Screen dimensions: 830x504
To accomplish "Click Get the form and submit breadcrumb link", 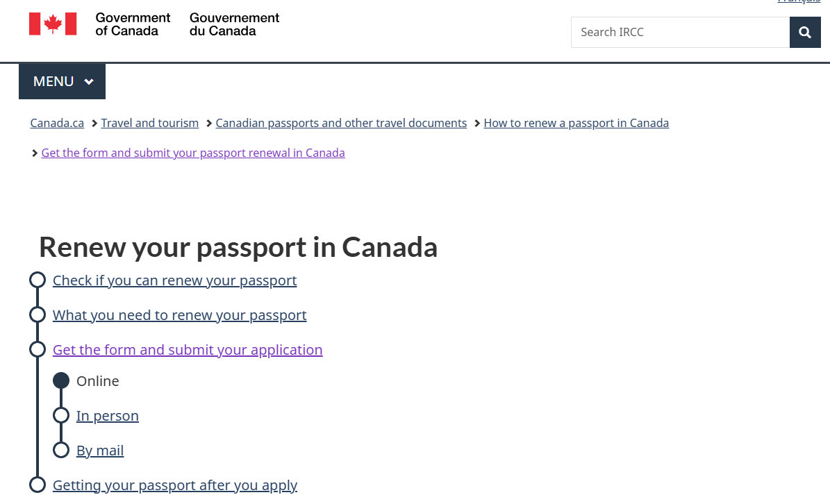I will tap(193, 153).
